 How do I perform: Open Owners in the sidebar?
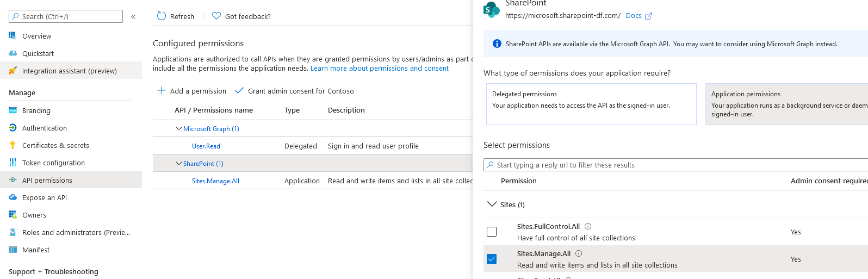coord(34,215)
